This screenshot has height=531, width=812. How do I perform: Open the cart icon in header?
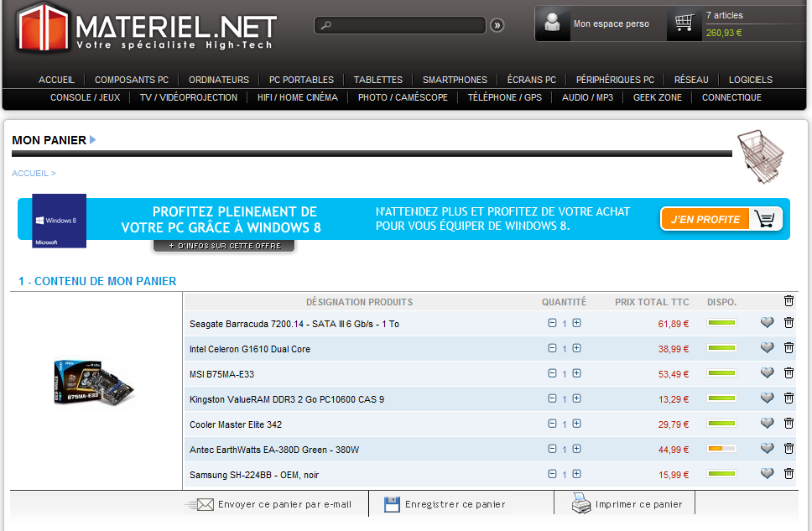(x=684, y=23)
